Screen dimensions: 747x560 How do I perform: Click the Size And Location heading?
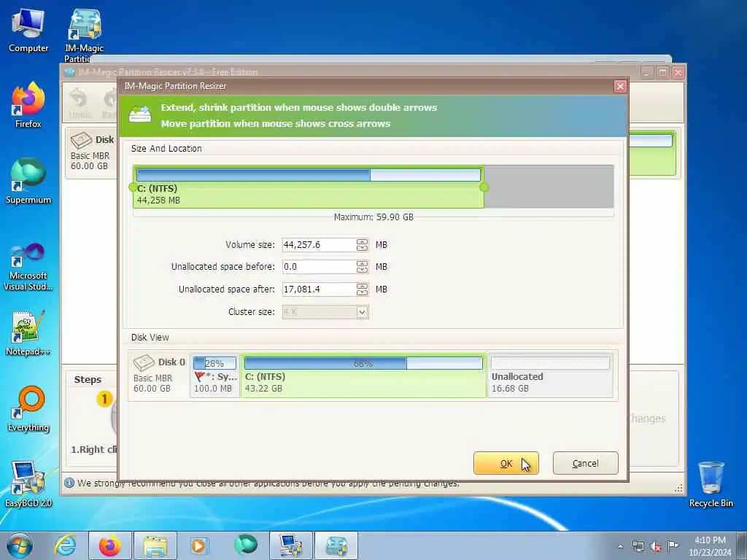166,149
